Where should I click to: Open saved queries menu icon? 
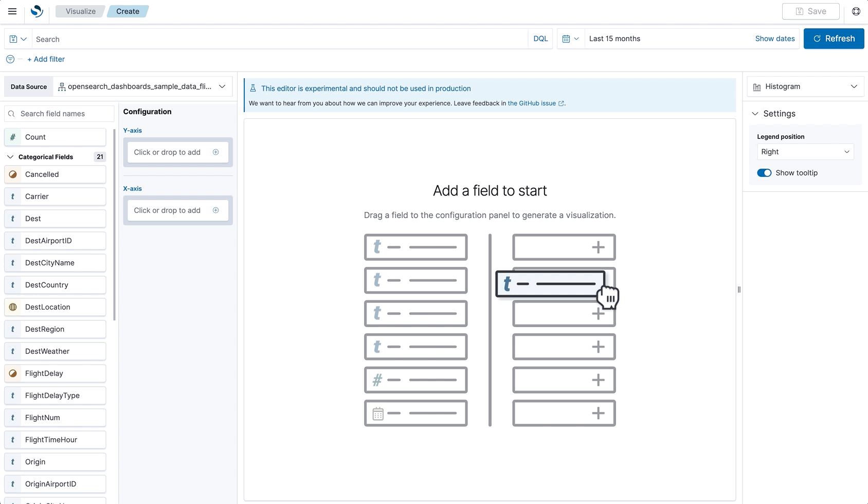tap(18, 39)
